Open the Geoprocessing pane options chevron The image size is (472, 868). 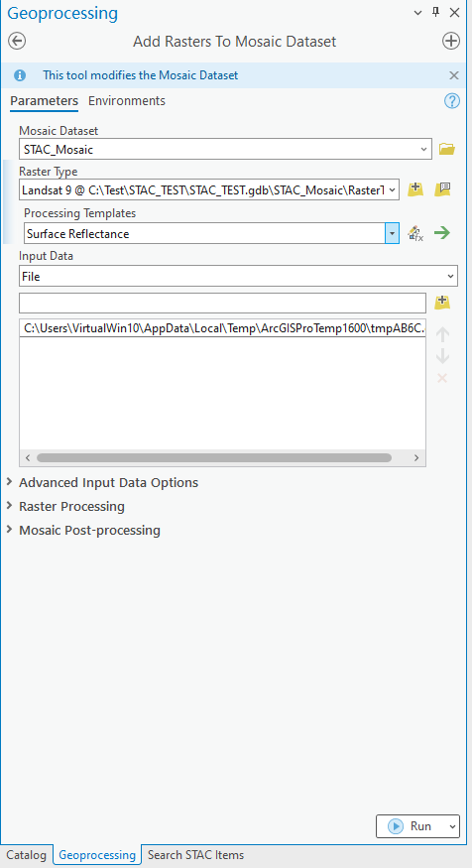[x=417, y=13]
